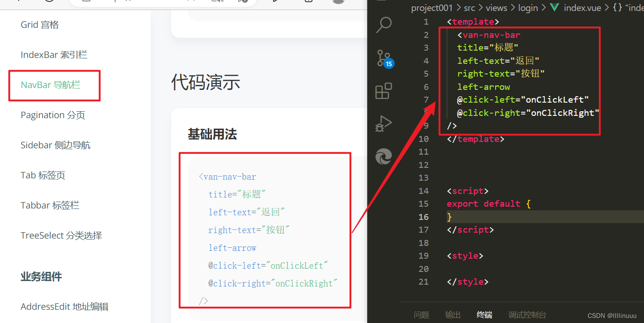Click right-text="按钮" on editor line 5
This screenshot has height=323, width=644.
tap(501, 73)
